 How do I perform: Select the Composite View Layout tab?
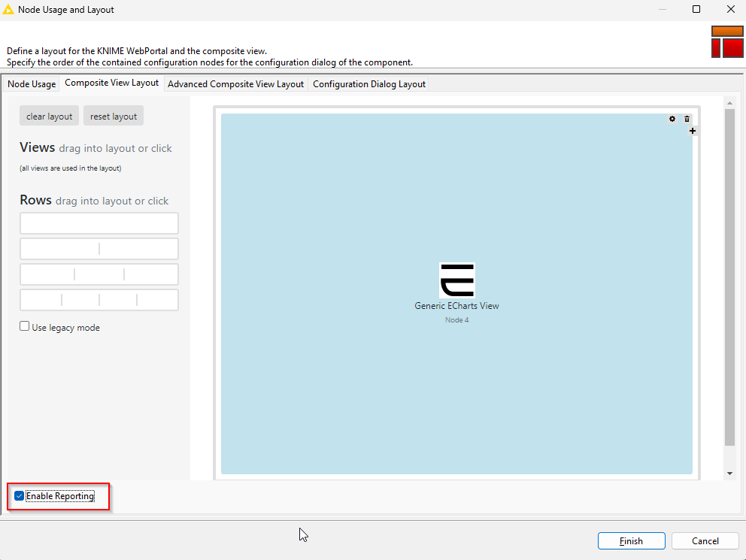pyautogui.click(x=111, y=83)
